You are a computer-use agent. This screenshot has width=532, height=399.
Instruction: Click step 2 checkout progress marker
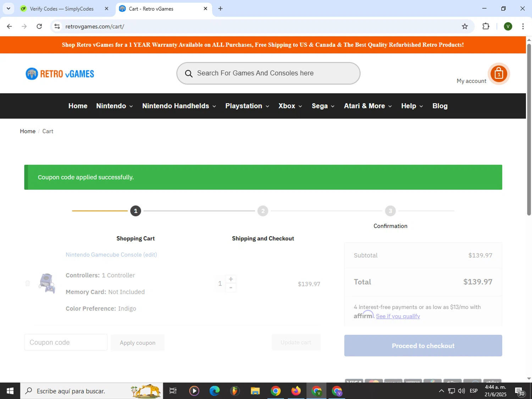(x=263, y=211)
